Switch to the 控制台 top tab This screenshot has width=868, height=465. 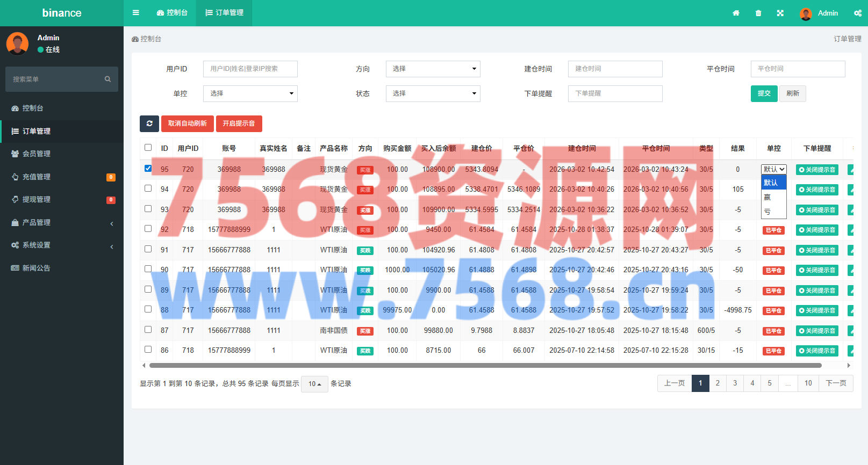pyautogui.click(x=172, y=13)
